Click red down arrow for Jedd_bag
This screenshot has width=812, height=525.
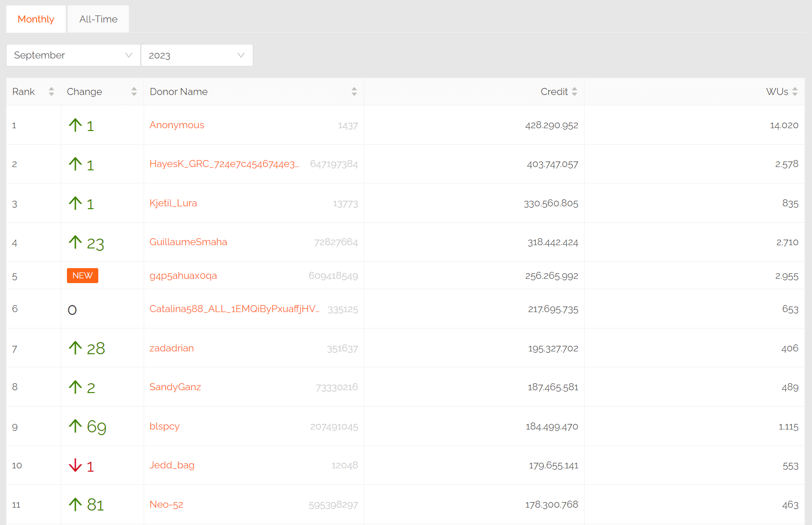[75, 465]
